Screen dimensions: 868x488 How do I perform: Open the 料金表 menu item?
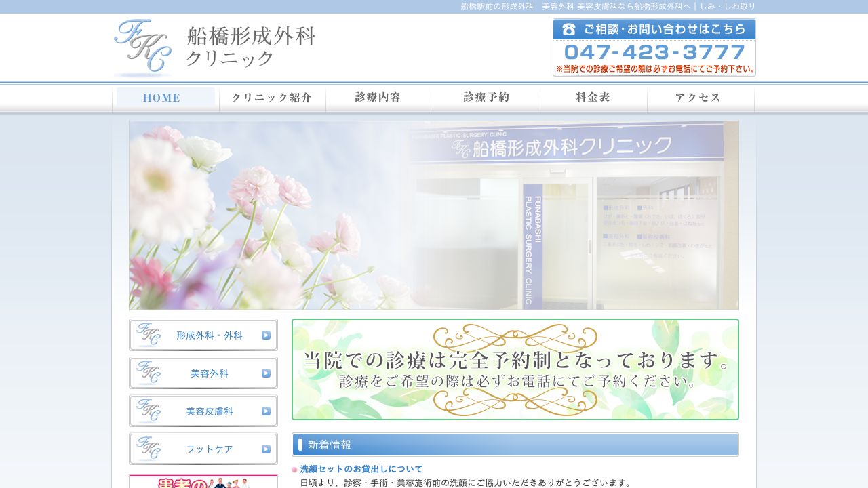(x=593, y=98)
